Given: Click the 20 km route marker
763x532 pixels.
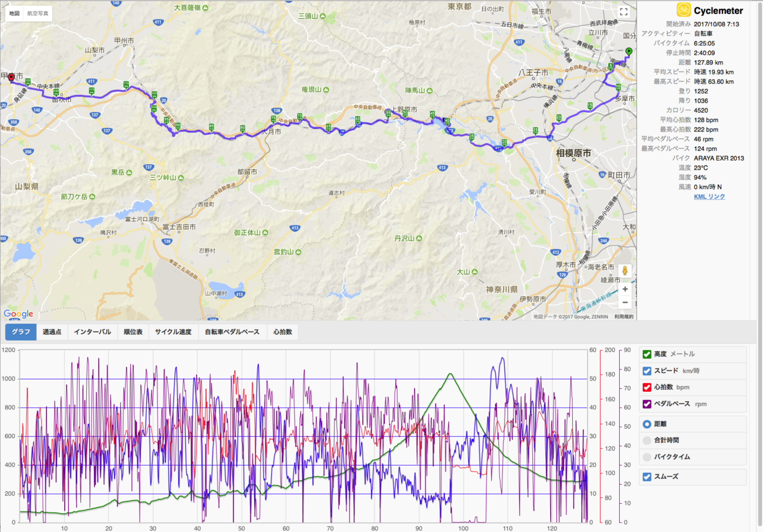Looking at the screenshot, I should coord(559,118).
